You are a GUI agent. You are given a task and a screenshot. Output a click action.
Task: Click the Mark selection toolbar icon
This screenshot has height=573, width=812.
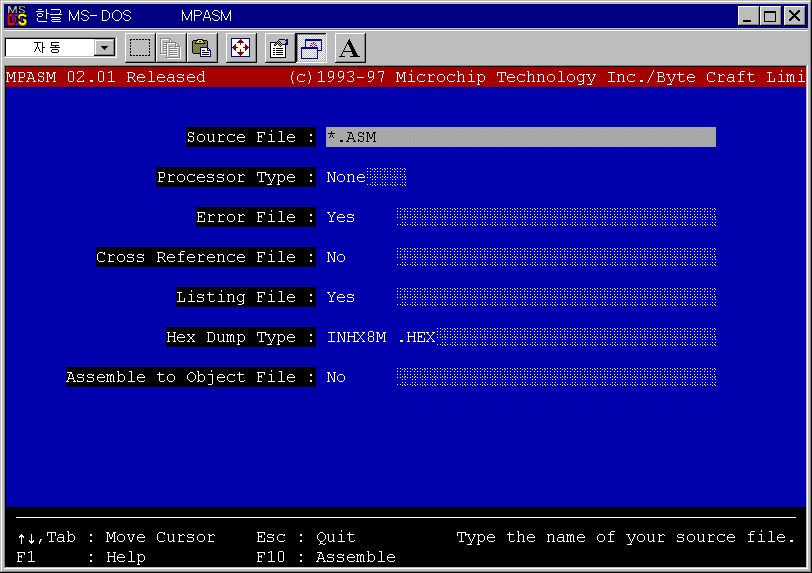point(140,48)
